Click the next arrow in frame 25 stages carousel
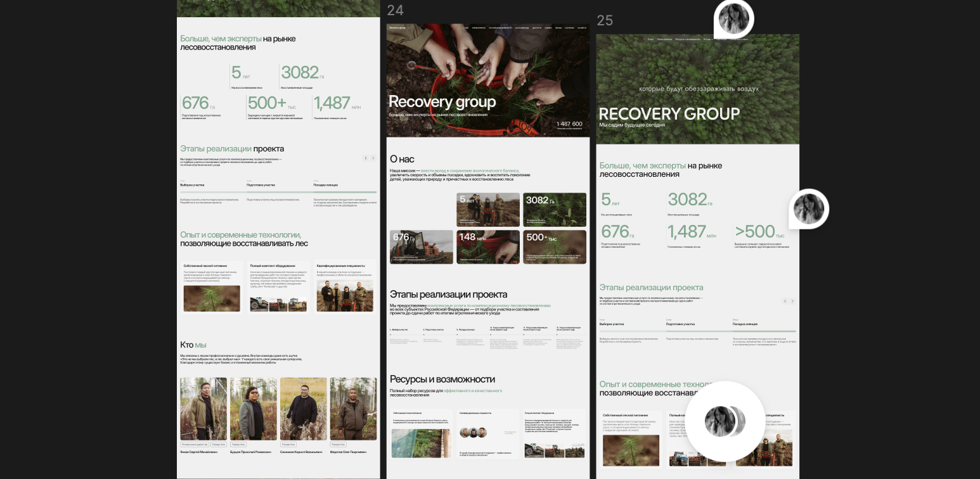Screen dimensions: 980x479 (792, 301)
